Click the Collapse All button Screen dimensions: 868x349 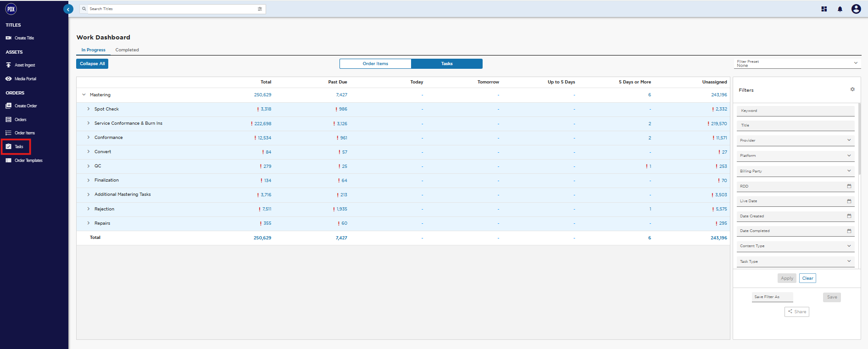[x=92, y=64]
